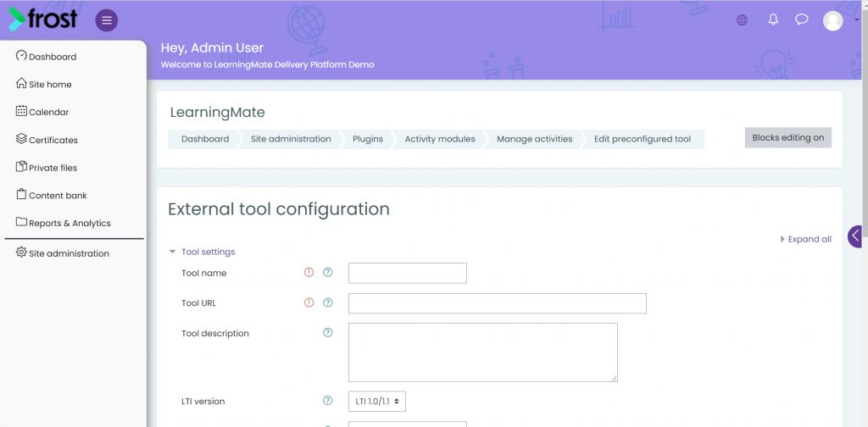868x427 pixels.
Task: Click the Calendar icon in sidebar
Action: pos(21,111)
